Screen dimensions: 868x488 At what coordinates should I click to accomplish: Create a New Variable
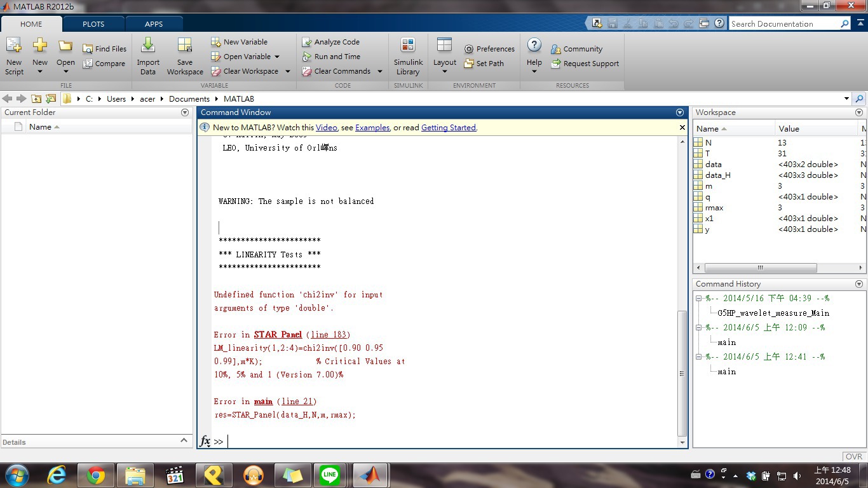(240, 42)
